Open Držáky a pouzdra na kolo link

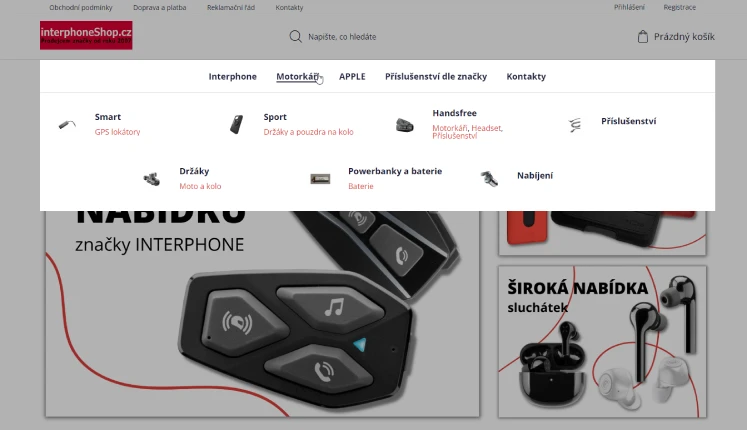tap(308, 132)
